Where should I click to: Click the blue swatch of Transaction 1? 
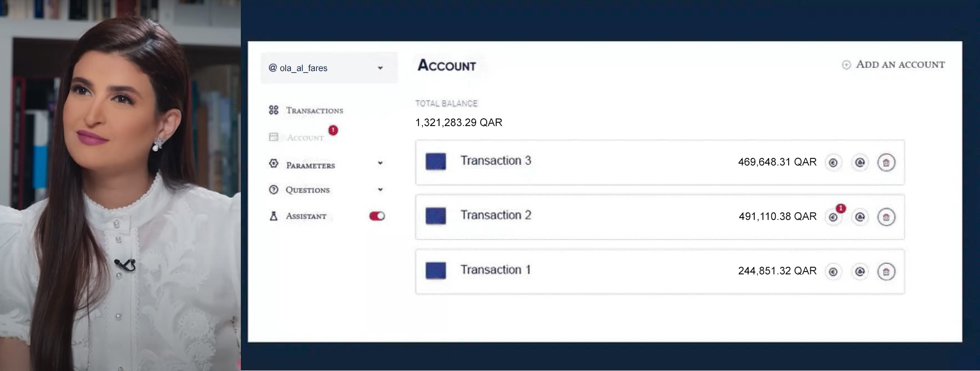[x=436, y=270]
